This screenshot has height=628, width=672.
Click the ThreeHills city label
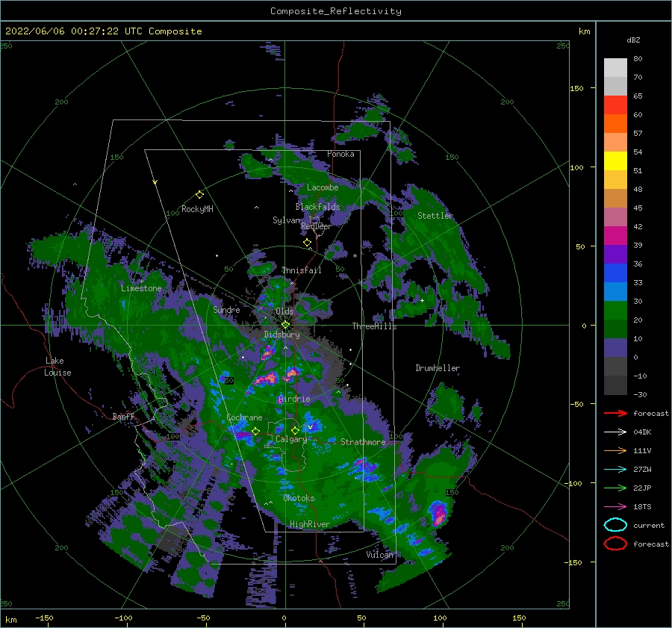pos(375,326)
